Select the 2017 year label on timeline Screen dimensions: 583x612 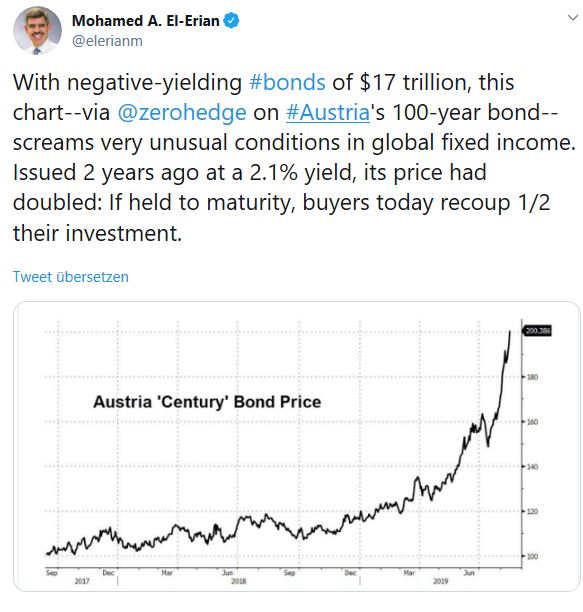tap(82, 581)
